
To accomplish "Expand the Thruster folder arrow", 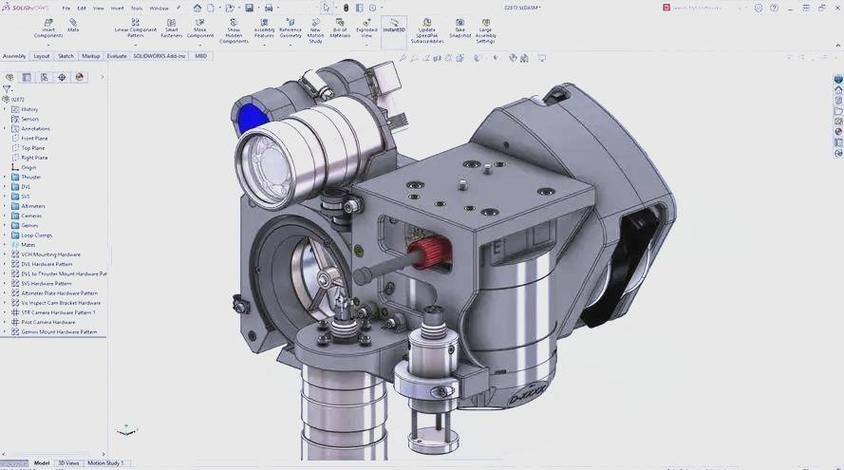I will (x=5, y=177).
